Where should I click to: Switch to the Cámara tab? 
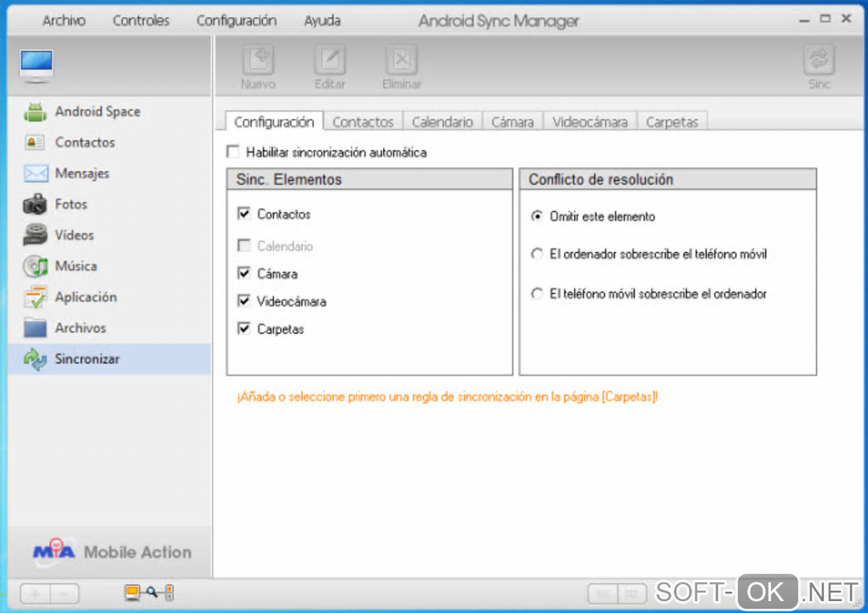pyautogui.click(x=512, y=122)
